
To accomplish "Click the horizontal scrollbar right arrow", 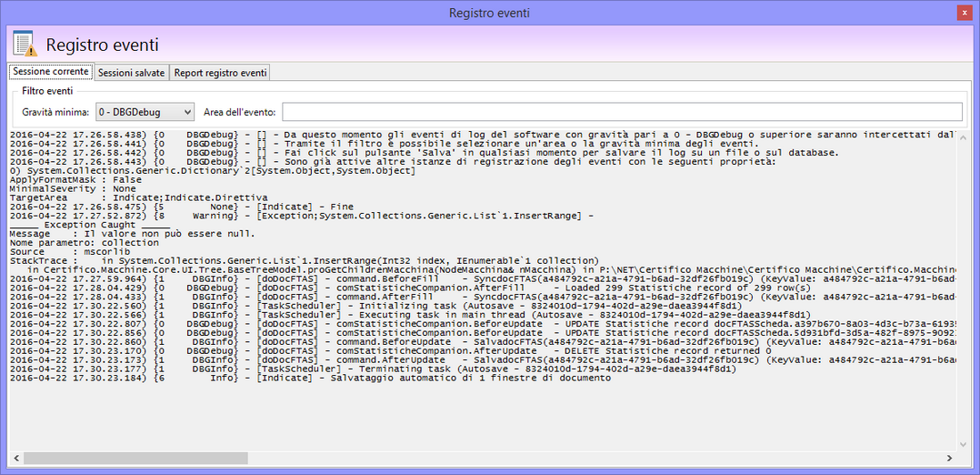I will (x=948, y=458).
